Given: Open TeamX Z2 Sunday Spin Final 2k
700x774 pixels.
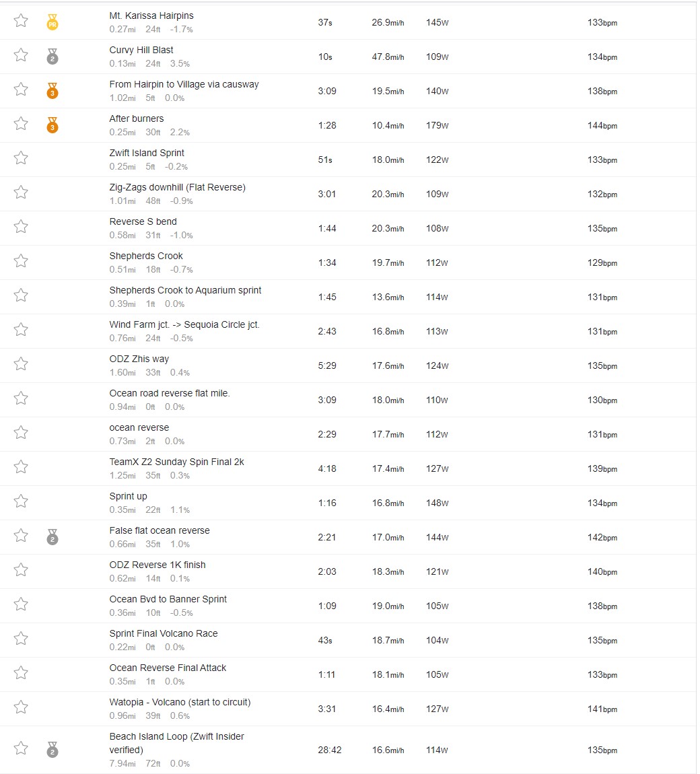Looking at the screenshot, I should [177, 462].
